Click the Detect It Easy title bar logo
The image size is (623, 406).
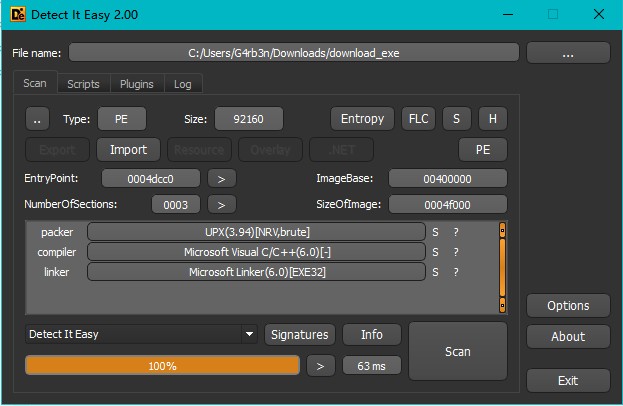click(18, 15)
